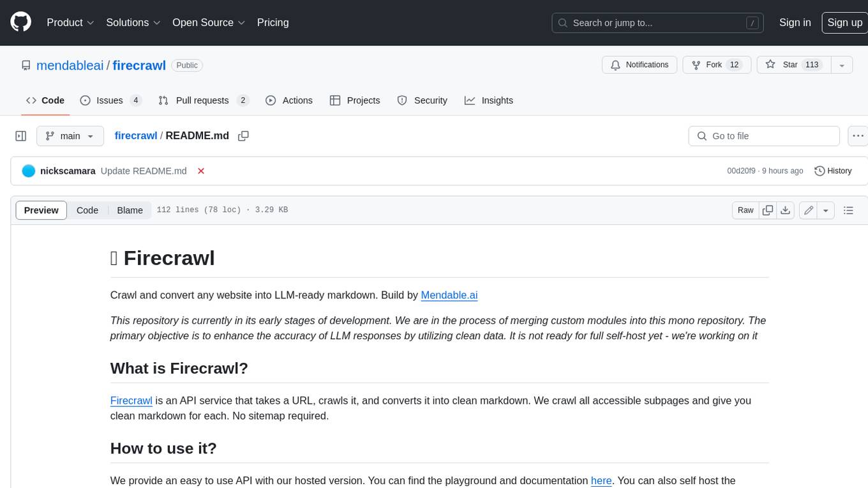Viewport: 868px width, 488px height.
Task: Focus the Search or jump to field
Action: click(x=659, y=22)
